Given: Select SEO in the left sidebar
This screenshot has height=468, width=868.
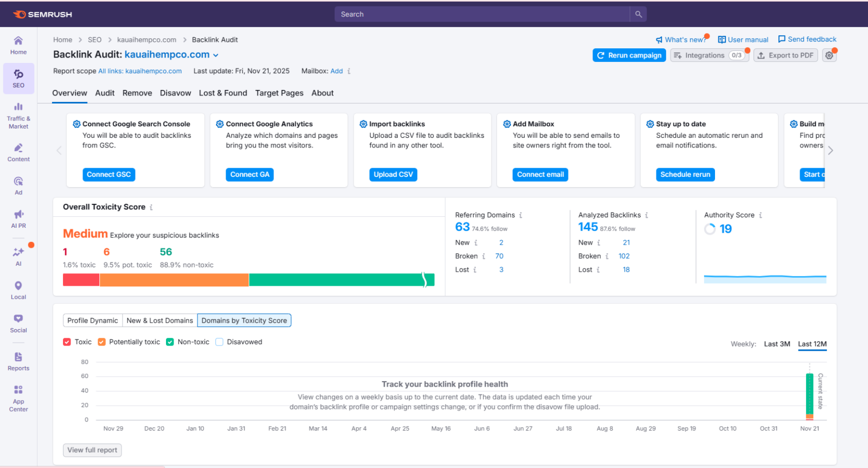Looking at the screenshot, I should pos(18,79).
